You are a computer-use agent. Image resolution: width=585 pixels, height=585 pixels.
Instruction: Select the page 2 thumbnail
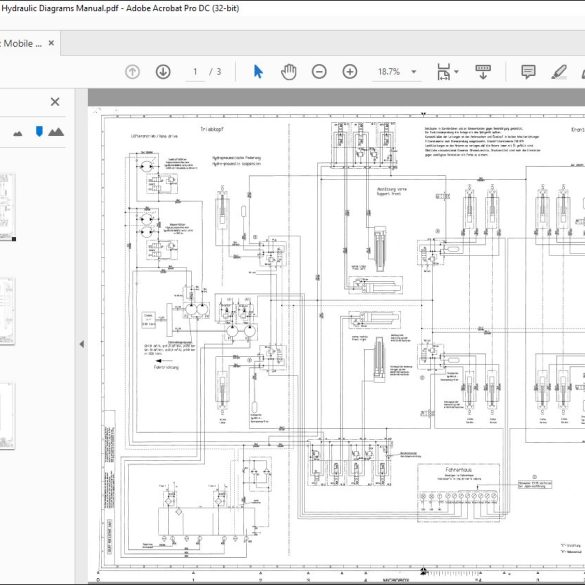7,311
